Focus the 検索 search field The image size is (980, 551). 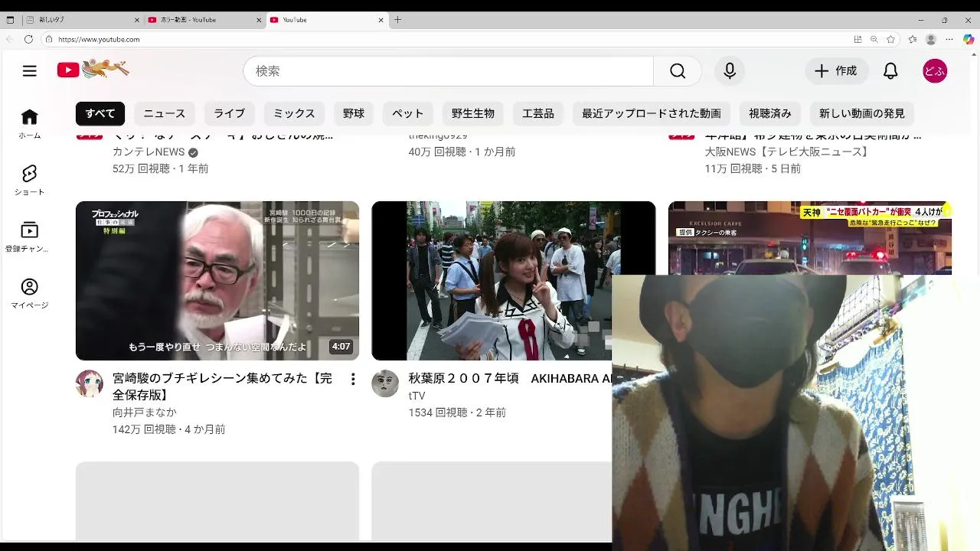pos(449,71)
